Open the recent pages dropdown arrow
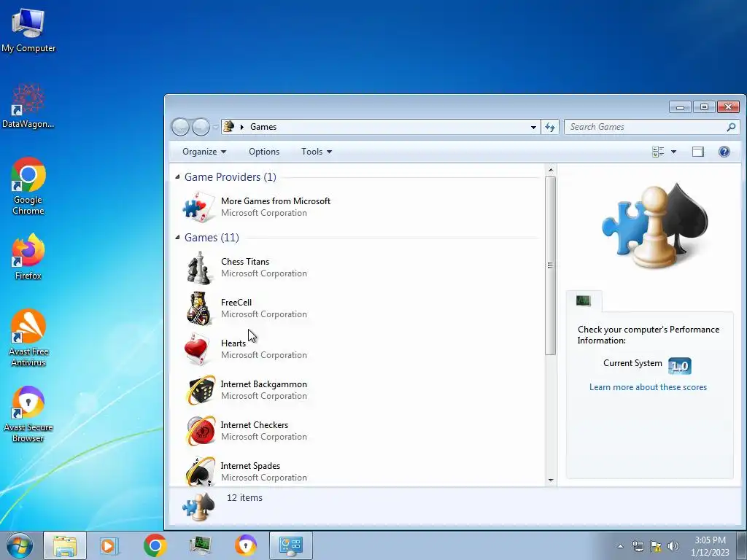This screenshot has width=747, height=560. click(x=215, y=127)
